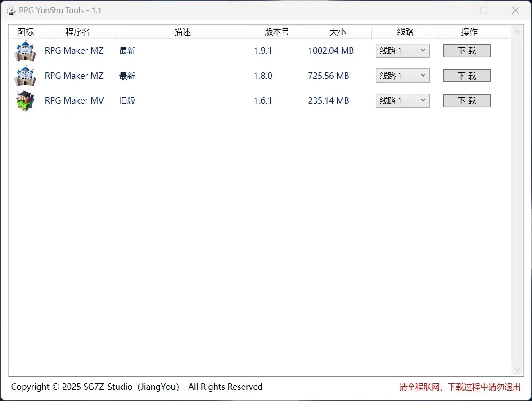Image resolution: width=532 pixels, height=401 pixels.
Task: Click the 最新 description in the 1.9.1 row
Action: [127, 51]
